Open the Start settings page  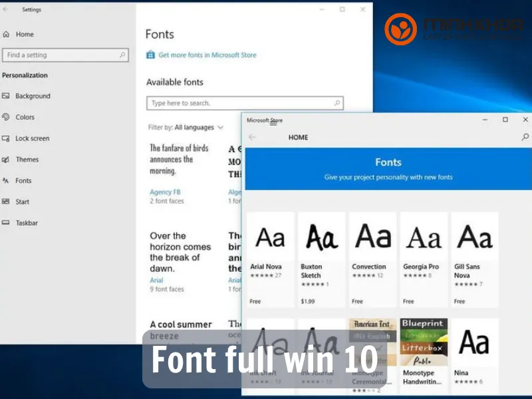pos(23,201)
